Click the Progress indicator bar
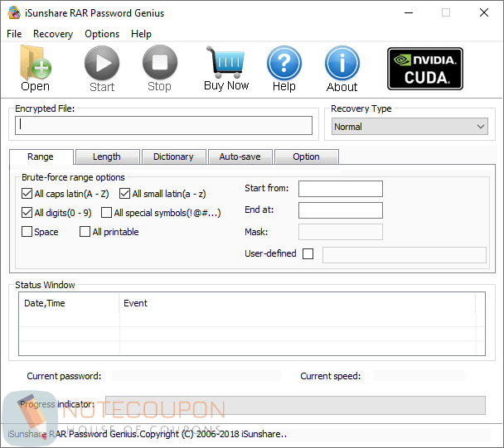The width and height of the screenshot is (504, 448). tap(295, 405)
